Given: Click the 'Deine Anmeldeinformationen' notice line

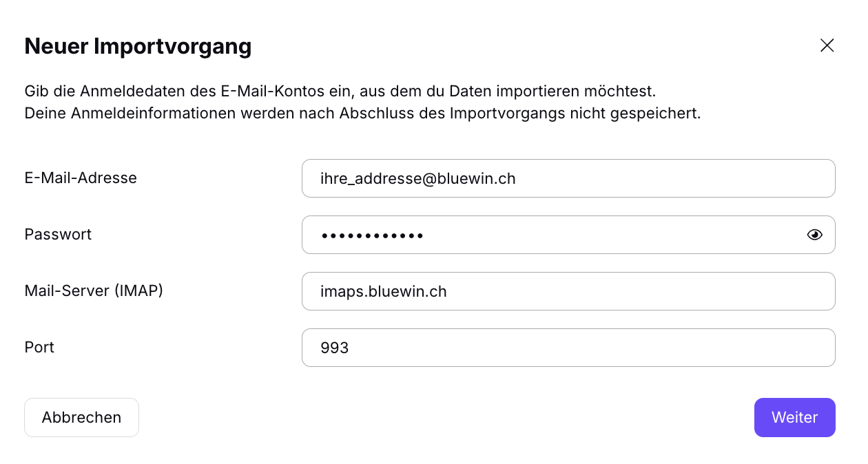Looking at the screenshot, I should [362, 113].
